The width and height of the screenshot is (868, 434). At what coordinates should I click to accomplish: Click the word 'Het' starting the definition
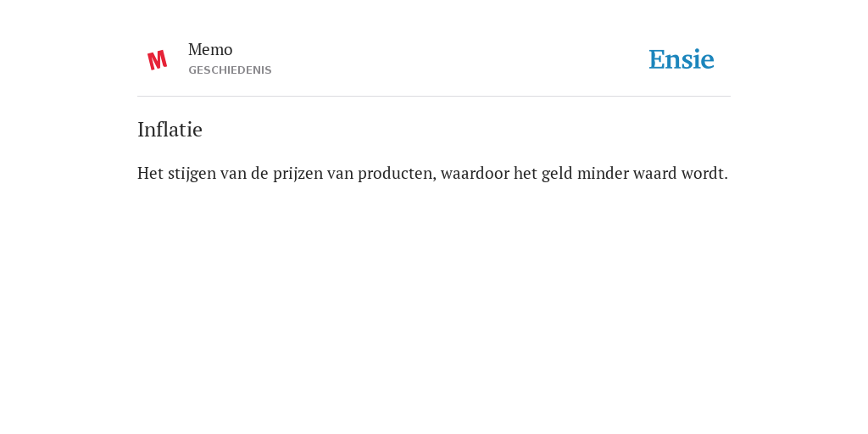pyautogui.click(x=151, y=173)
